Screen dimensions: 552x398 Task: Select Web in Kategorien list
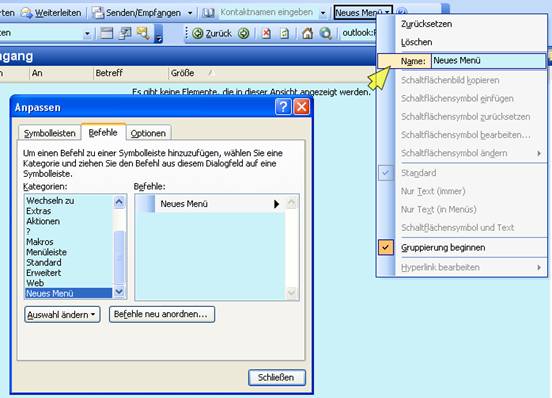(x=69, y=283)
